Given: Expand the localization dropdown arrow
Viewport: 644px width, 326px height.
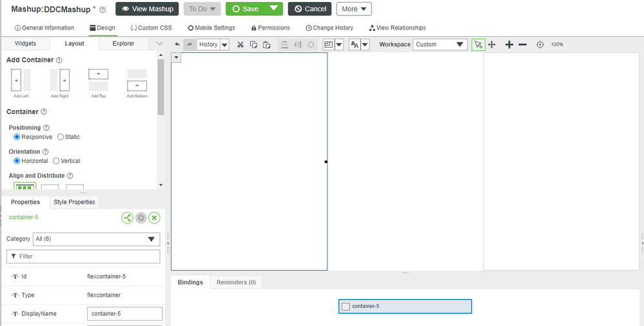Looking at the screenshot, I should 365,44.
